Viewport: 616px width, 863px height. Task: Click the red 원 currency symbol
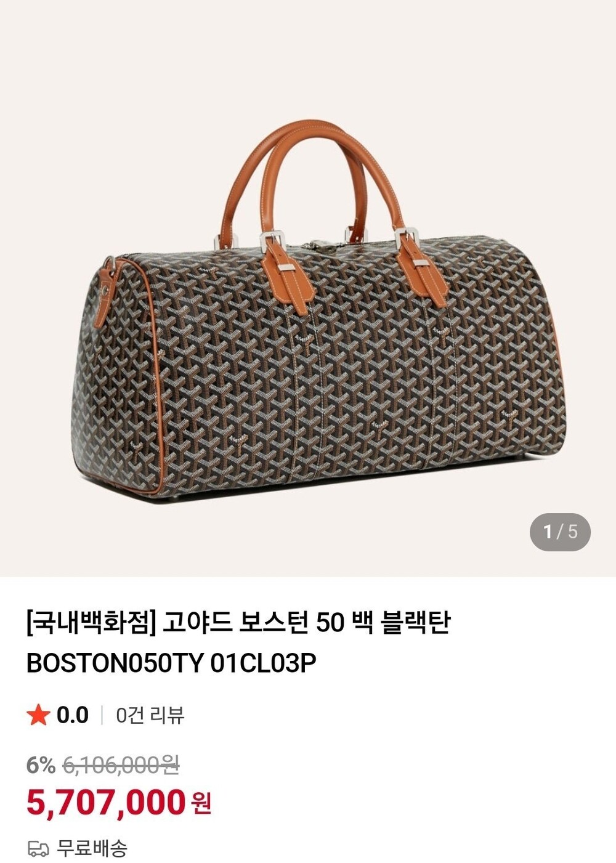pyautogui.click(x=201, y=803)
